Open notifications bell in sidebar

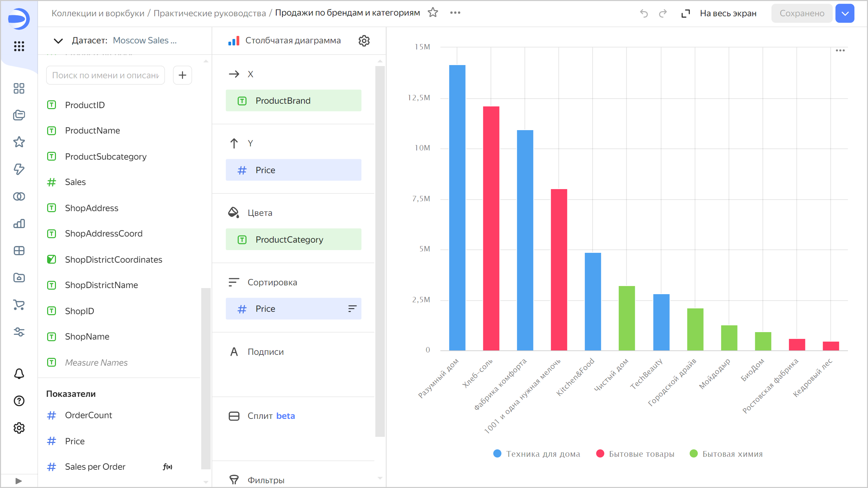19,373
